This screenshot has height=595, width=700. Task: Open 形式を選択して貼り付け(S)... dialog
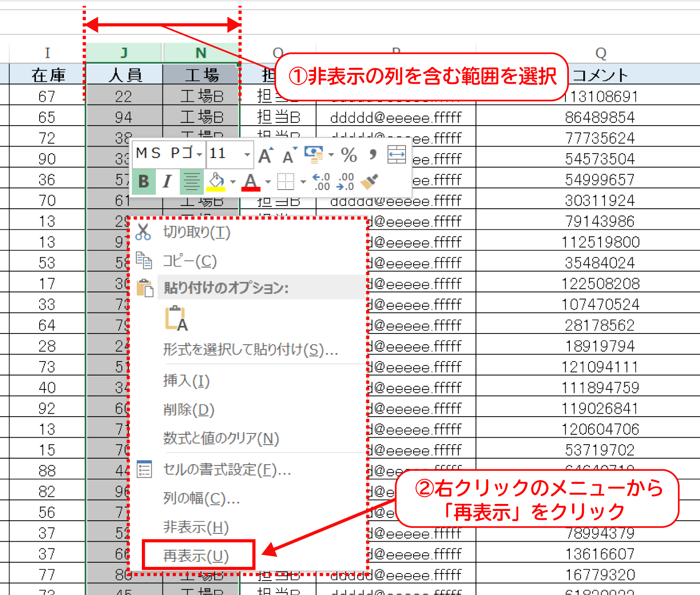[x=251, y=349]
